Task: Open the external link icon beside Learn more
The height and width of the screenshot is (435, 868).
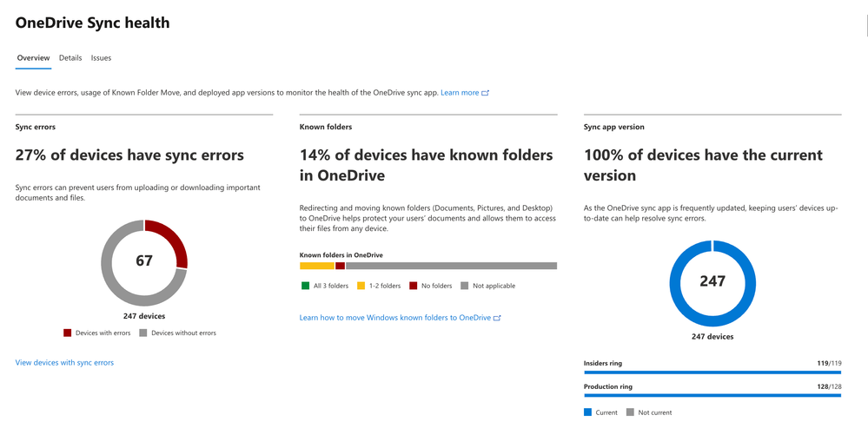Action: pos(486,93)
